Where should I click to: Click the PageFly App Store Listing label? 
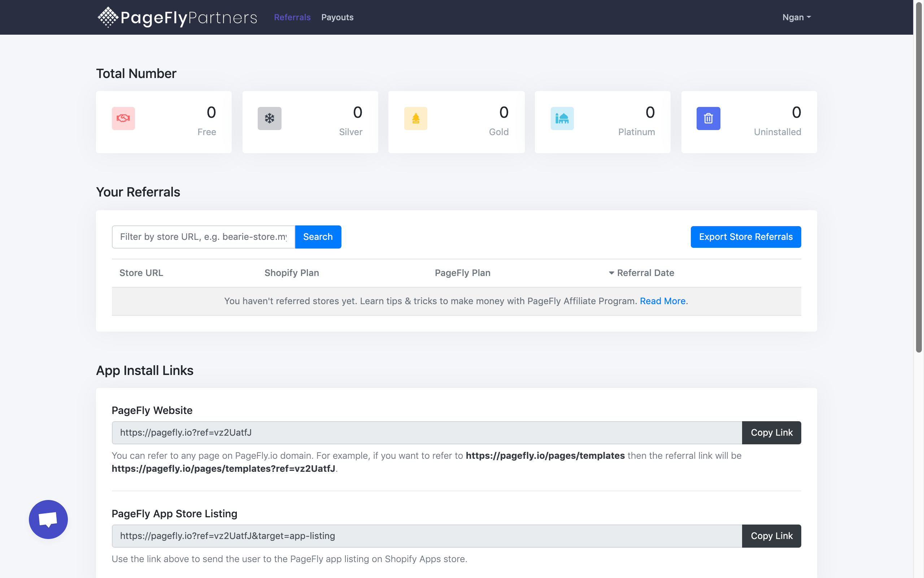(x=174, y=514)
